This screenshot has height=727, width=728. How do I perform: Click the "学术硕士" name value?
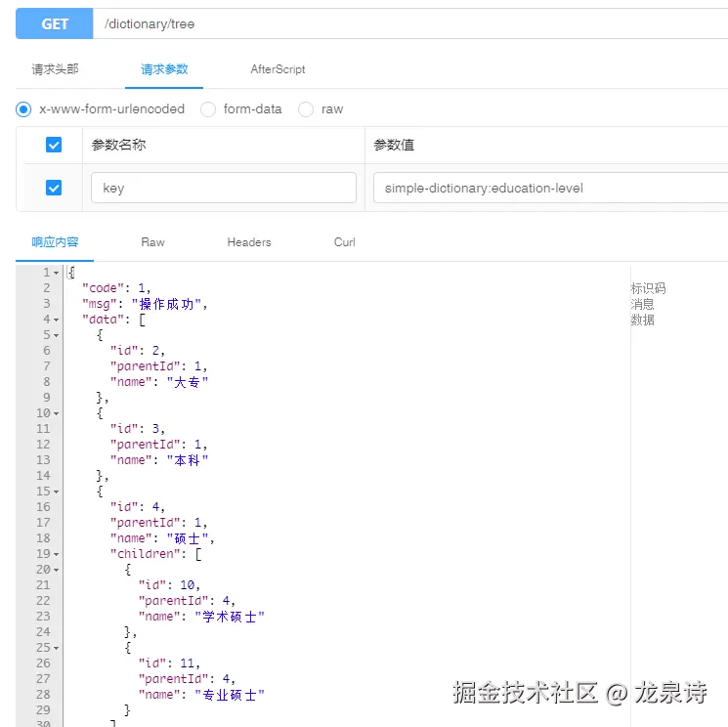[230, 617]
